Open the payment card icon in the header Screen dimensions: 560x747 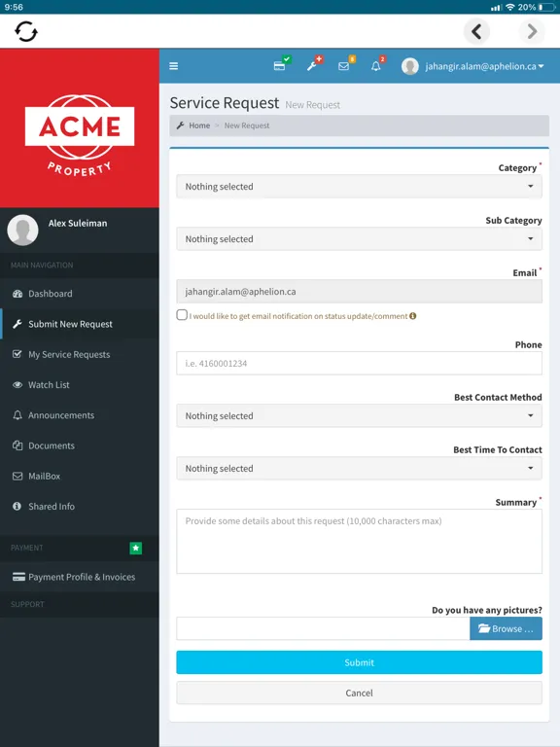pyautogui.click(x=280, y=65)
